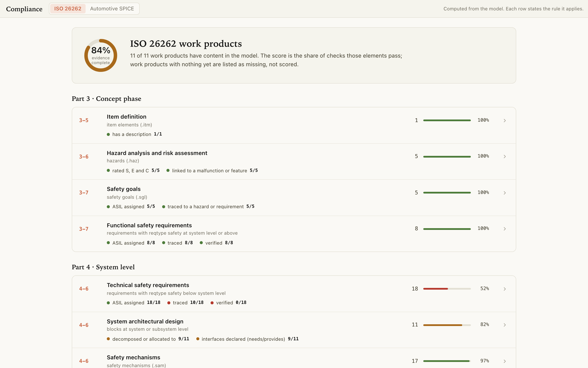
Task: Click the Item definition title
Action: (126, 117)
